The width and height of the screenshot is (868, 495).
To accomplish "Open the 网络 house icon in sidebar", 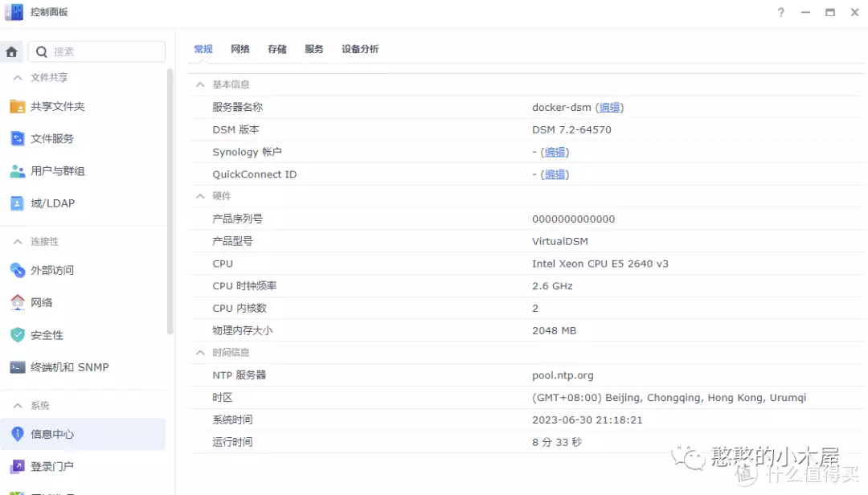I will tap(17, 302).
